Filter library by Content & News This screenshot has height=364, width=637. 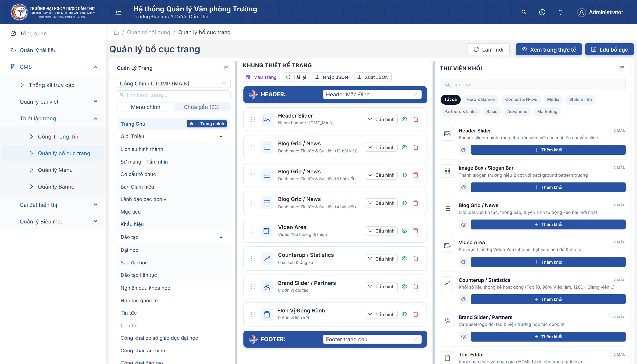(x=521, y=100)
